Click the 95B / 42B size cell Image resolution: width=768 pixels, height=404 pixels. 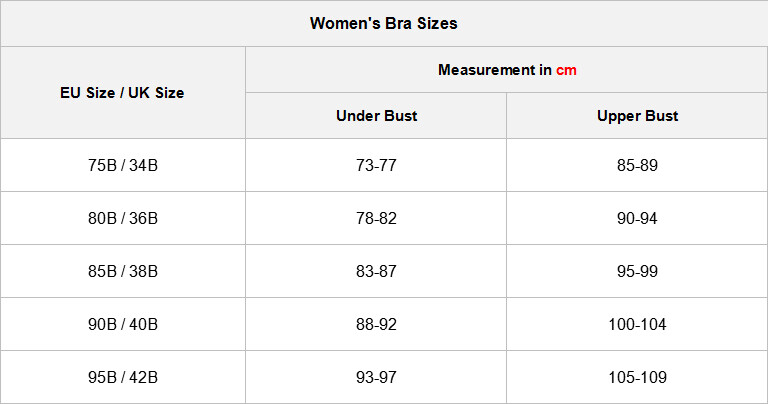point(122,377)
